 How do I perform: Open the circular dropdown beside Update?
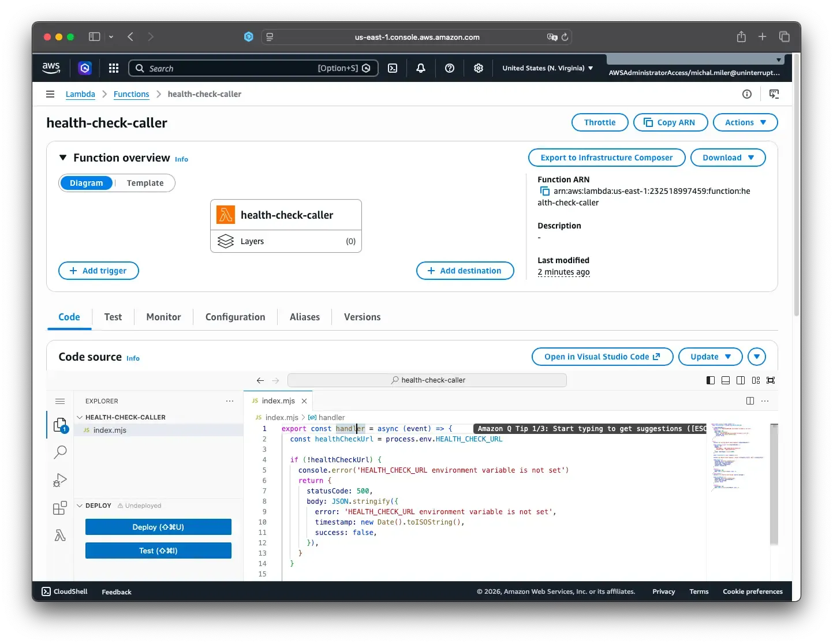(x=757, y=357)
